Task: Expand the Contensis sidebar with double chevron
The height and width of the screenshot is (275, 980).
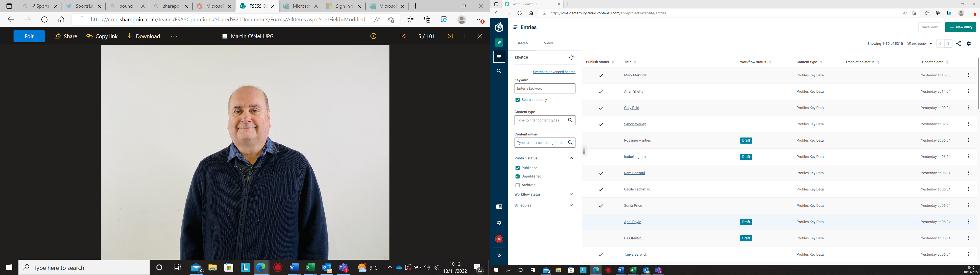Action: [x=499, y=256]
